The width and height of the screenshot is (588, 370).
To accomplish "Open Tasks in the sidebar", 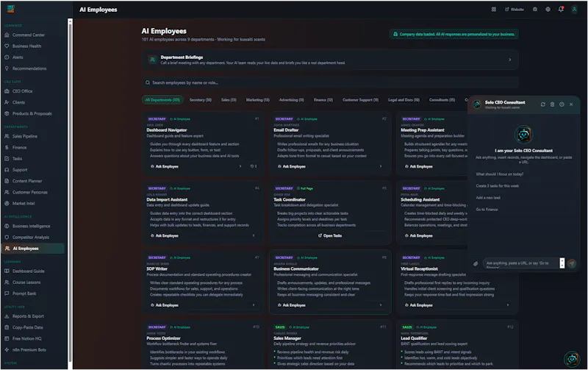I will [x=17, y=159].
